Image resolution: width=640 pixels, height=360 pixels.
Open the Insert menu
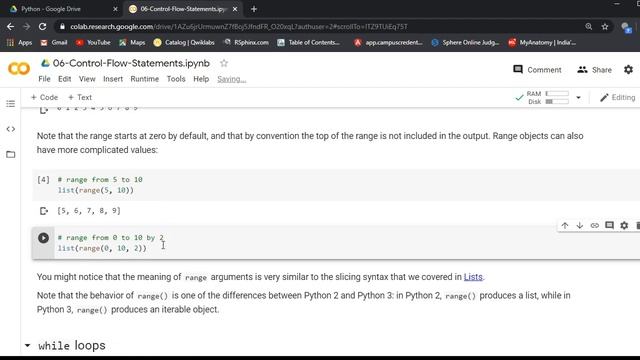113,79
